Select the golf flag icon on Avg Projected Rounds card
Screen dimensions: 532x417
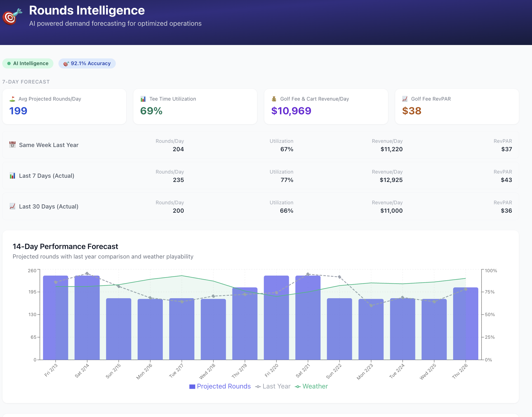coord(12,98)
